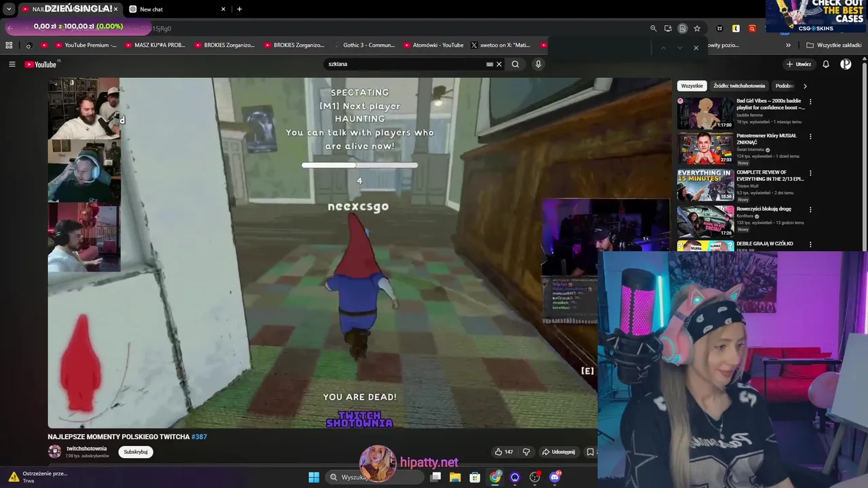Viewport: 868px width, 488px height.
Task: Open the twitchshotownia channel avatar
Action: click(54, 451)
